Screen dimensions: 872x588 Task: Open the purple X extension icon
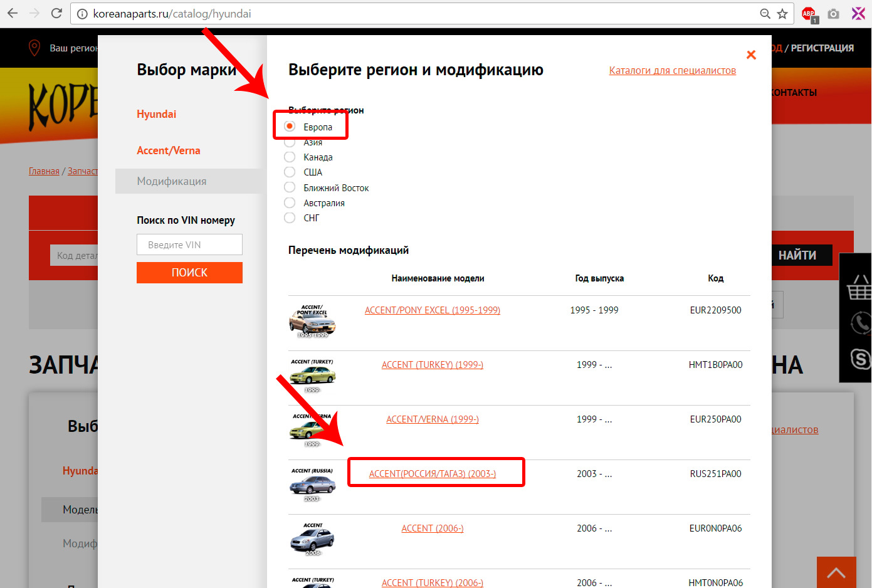point(858,14)
